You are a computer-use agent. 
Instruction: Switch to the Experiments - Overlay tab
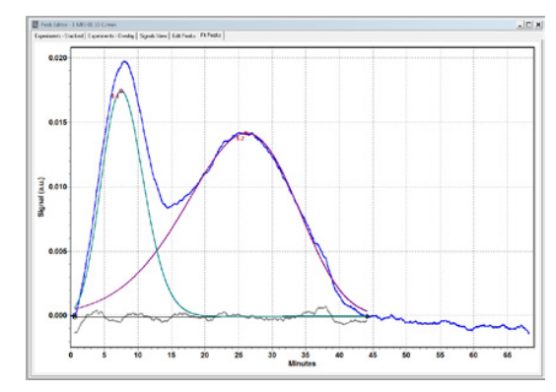tap(111, 35)
